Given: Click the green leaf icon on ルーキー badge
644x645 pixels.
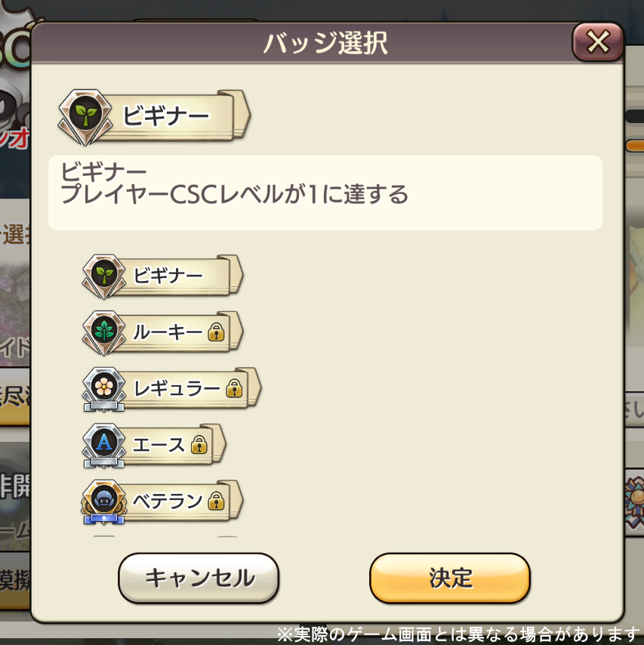Looking at the screenshot, I should 104,331.
